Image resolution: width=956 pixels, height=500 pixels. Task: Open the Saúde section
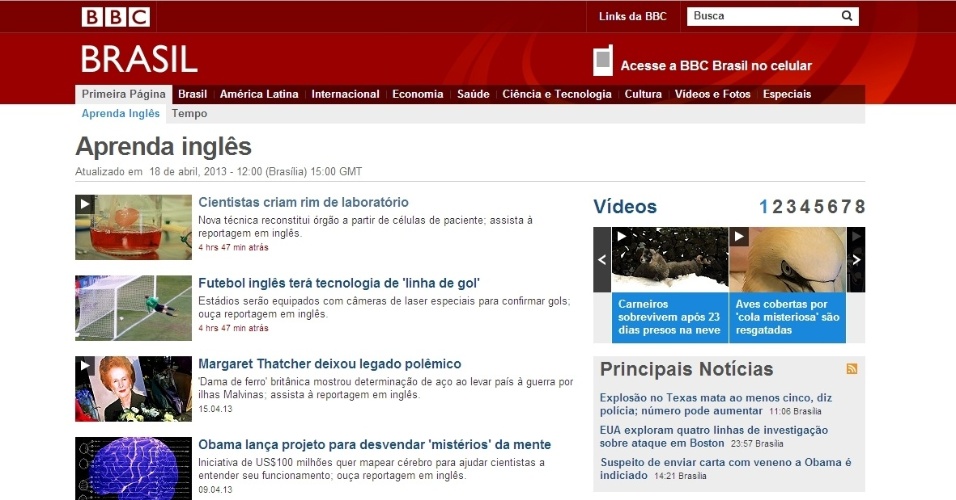473,94
